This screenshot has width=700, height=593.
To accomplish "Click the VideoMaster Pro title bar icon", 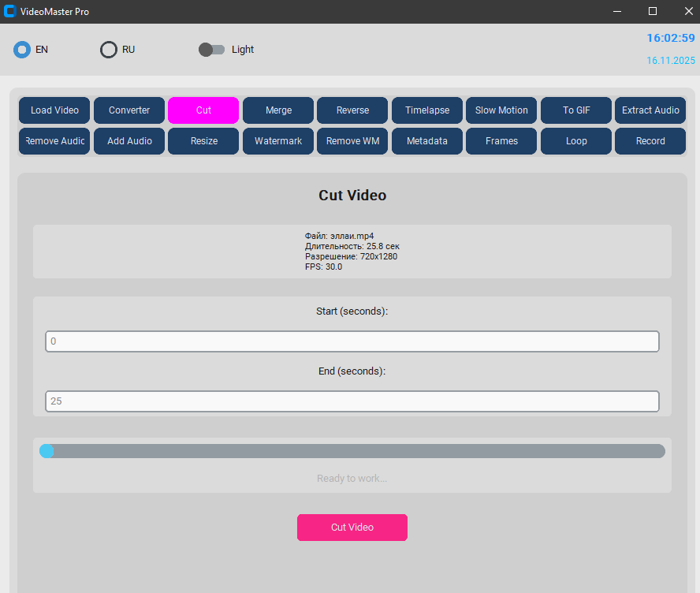I will pyautogui.click(x=10, y=11).
